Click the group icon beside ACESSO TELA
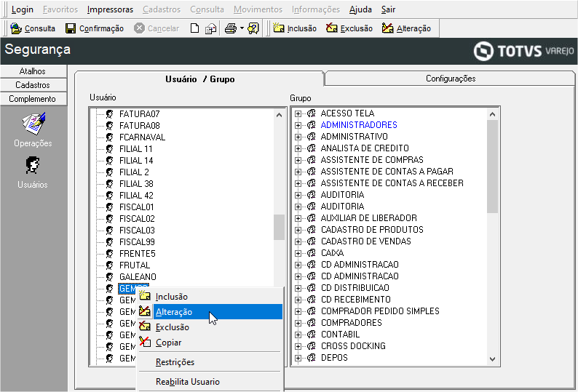The image size is (578, 392). tap(312, 113)
